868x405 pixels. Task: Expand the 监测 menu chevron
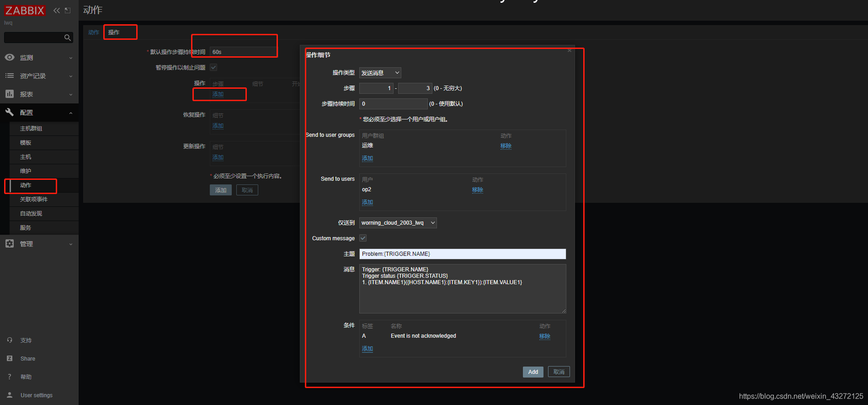pyautogui.click(x=71, y=58)
